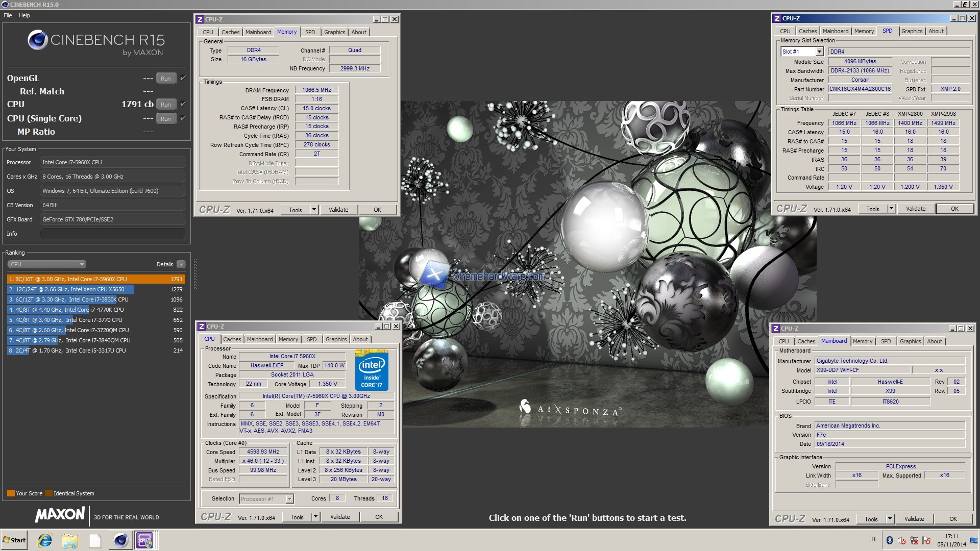Image resolution: width=980 pixels, height=551 pixels.
Task: Click Validate in the Mainboard CPU-Z window
Action: (914, 519)
